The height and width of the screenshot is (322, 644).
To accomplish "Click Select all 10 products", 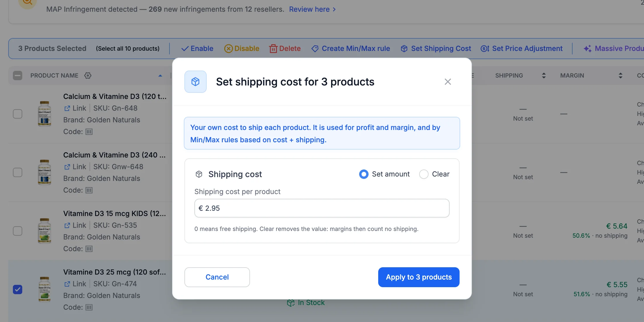I will coord(128,49).
